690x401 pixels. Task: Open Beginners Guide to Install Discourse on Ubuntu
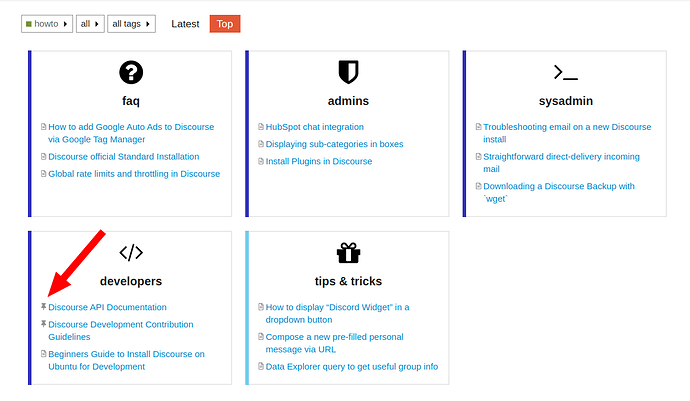coord(126,360)
